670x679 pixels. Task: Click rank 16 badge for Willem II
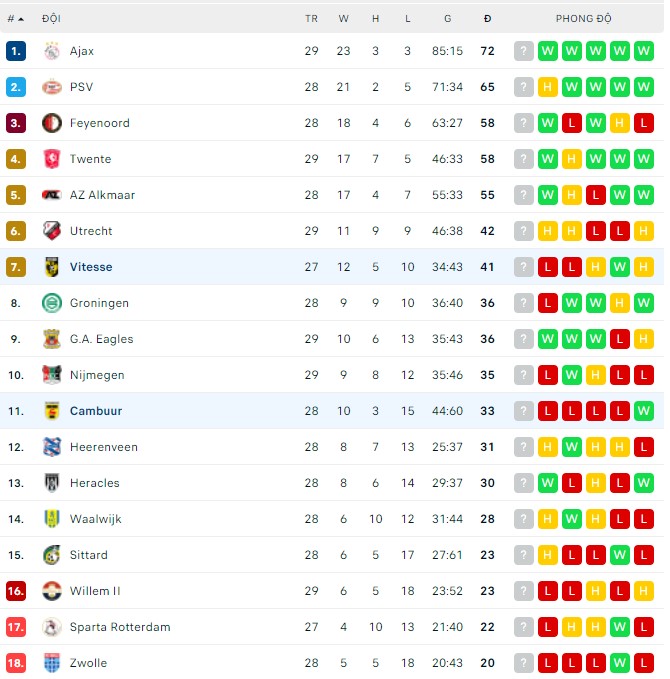tap(15, 591)
